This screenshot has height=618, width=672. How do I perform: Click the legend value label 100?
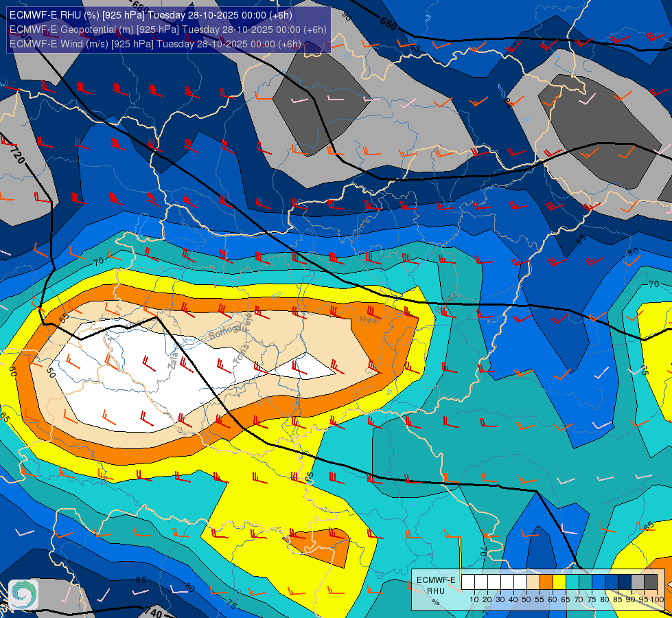658,599
